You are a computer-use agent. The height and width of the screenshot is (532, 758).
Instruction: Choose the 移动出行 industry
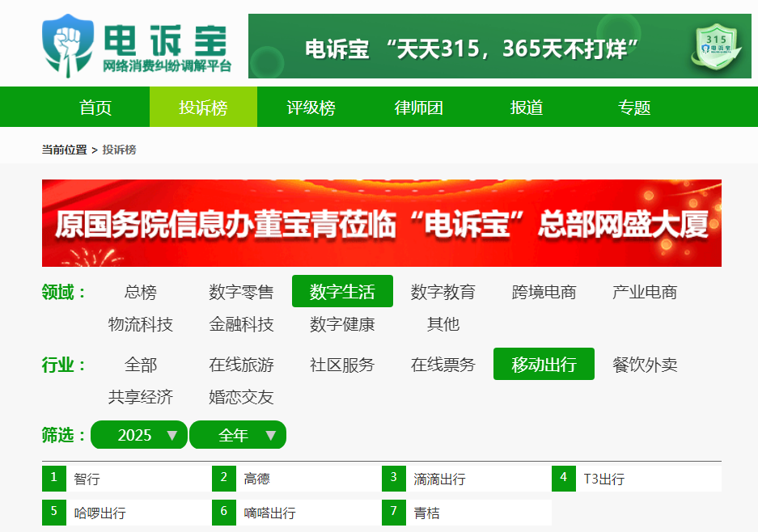pyautogui.click(x=544, y=364)
